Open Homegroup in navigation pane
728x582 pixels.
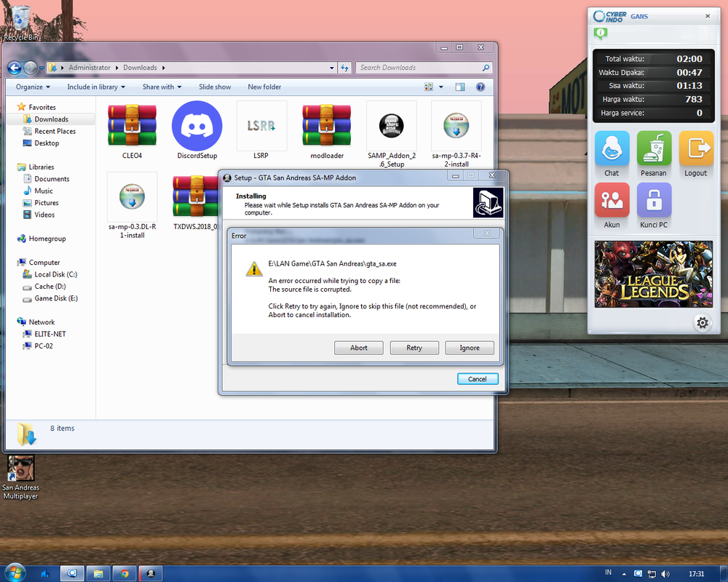47,239
